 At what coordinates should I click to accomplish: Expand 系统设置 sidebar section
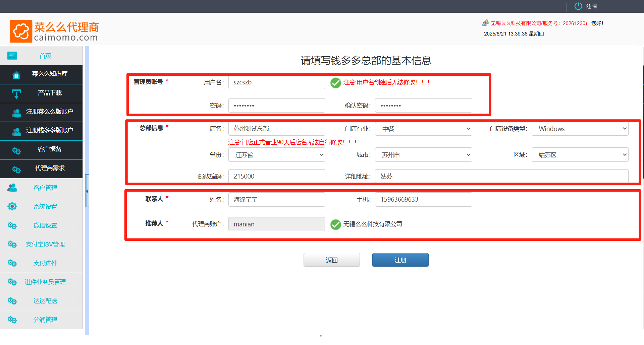(x=41, y=206)
